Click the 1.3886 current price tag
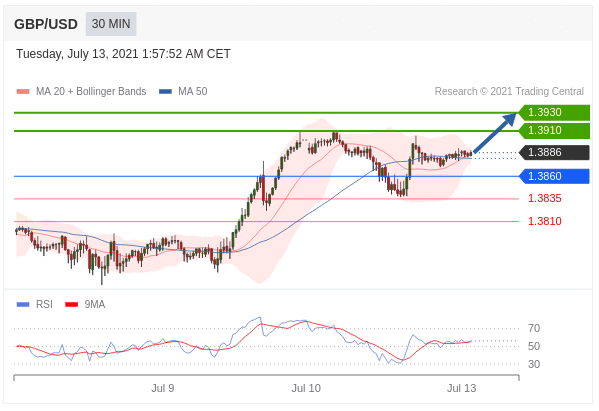The image size is (599, 411). (x=554, y=152)
